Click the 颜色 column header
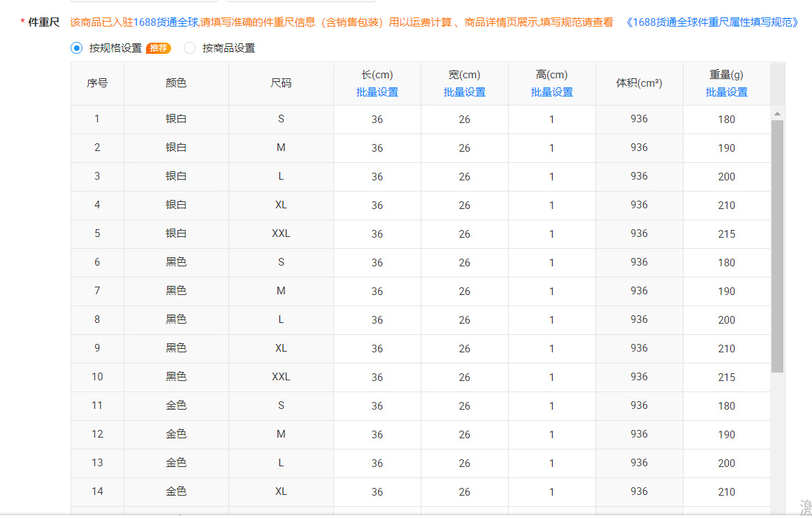This screenshot has width=812, height=518. click(176, 83)
